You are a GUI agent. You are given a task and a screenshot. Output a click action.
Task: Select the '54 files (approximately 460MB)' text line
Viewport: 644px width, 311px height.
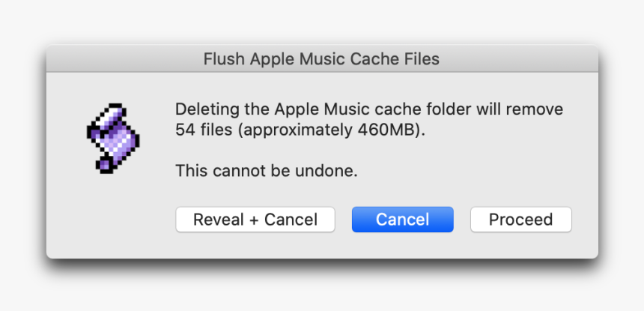click(300, 130)
